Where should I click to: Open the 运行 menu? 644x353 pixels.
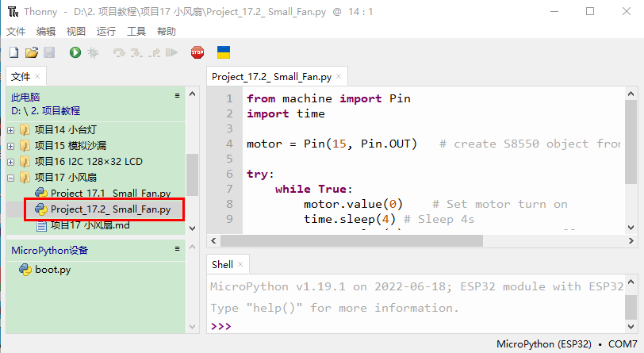[106, 31]
